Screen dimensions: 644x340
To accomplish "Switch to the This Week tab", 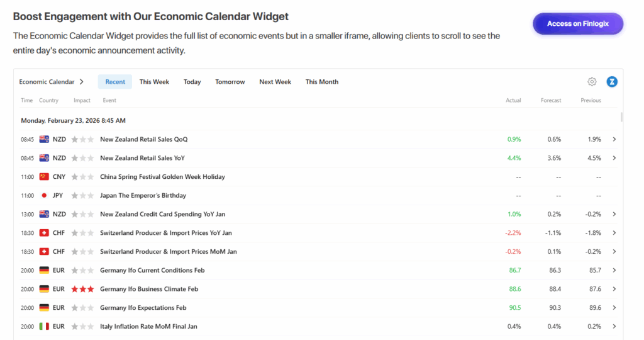I will tap(154, 82).
